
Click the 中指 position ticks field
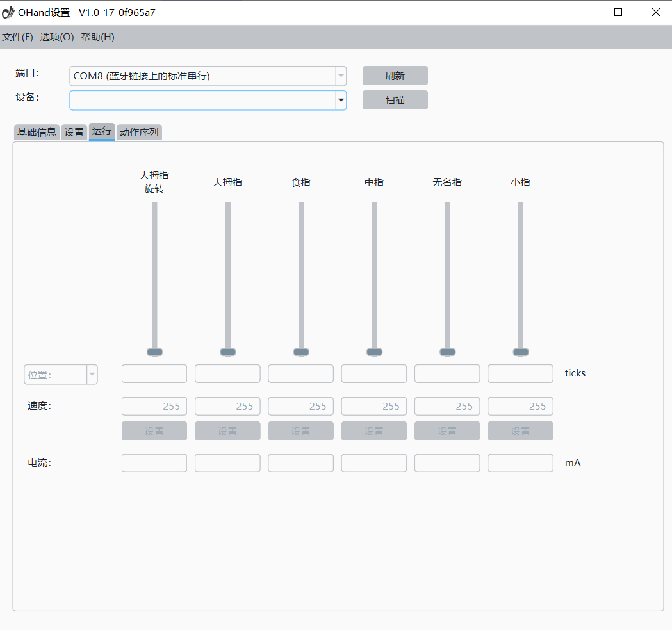coord(374,373)
